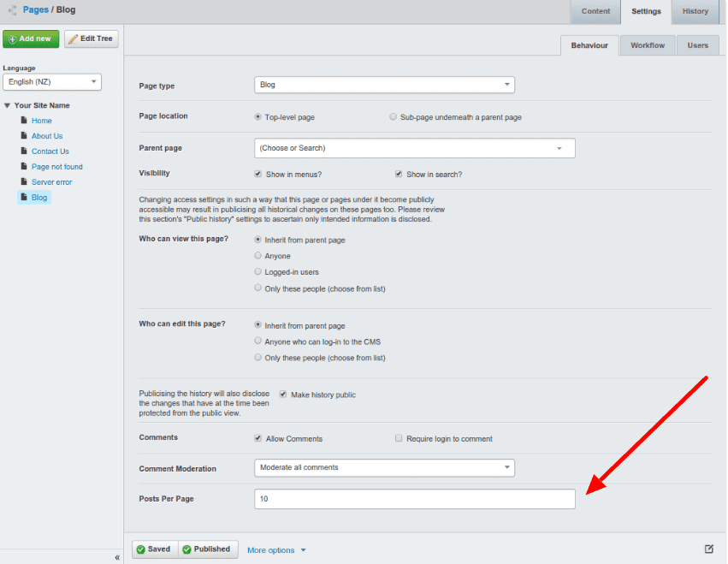
Task: Select Sub-page underneath a parent page
Action: [393, 116]
